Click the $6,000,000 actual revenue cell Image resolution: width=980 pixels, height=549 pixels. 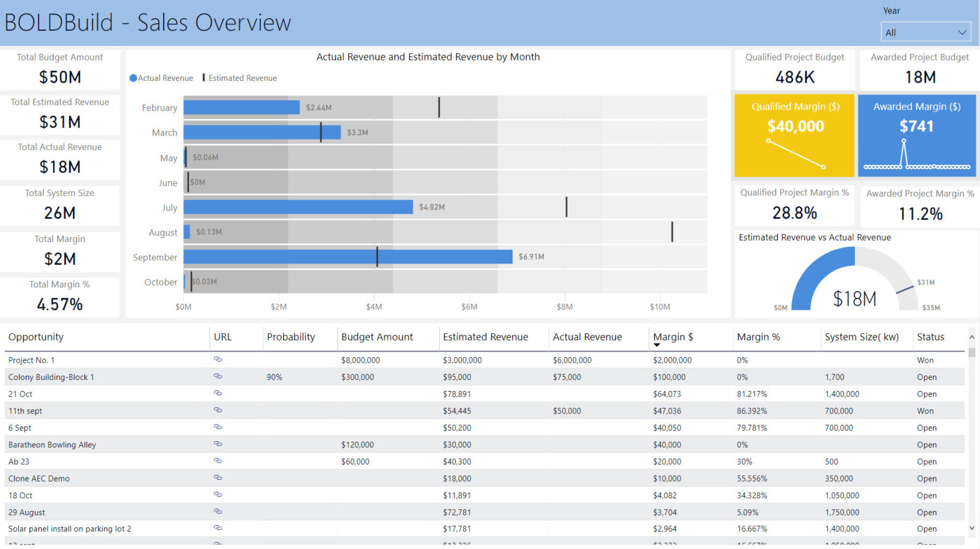point(572,360)
